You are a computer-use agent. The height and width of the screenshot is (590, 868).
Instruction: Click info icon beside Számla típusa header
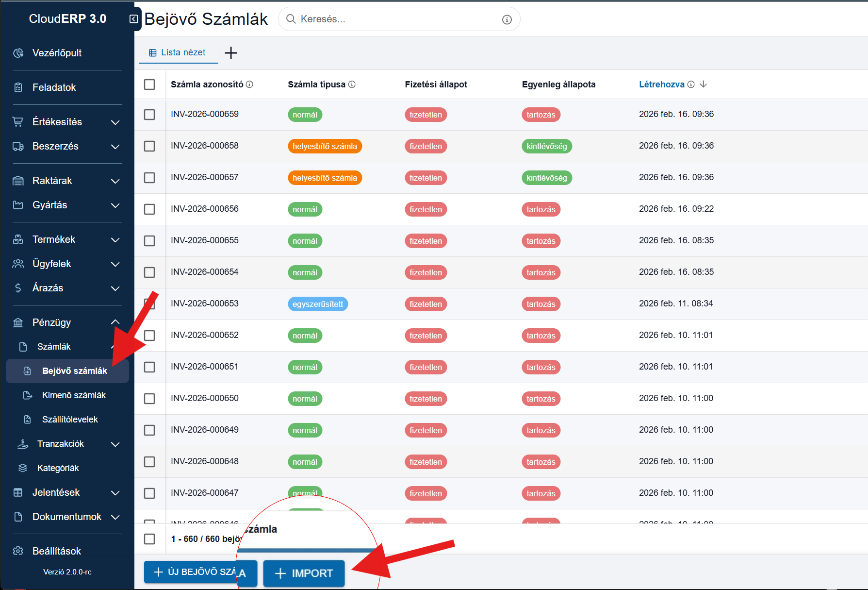tap(352, 84)
